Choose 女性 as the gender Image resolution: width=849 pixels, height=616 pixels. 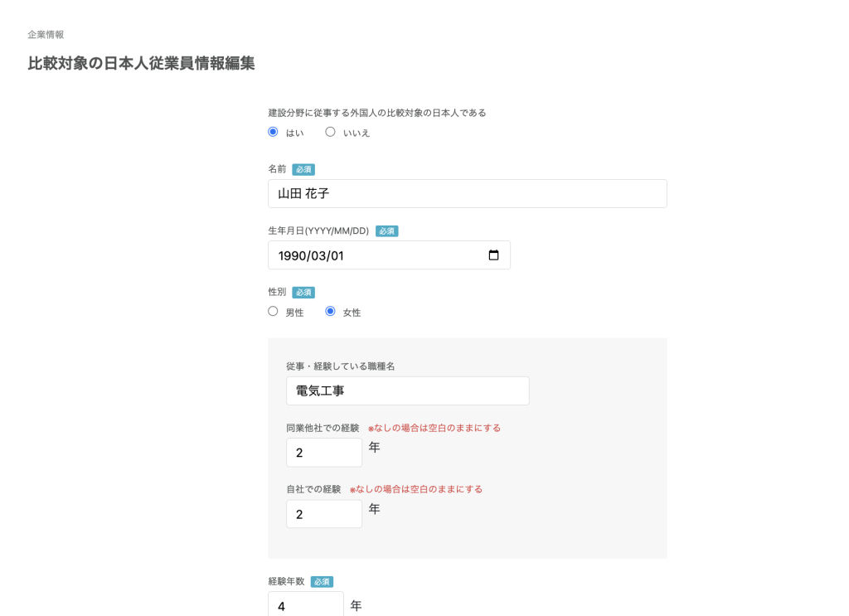[x=330, y=312]
